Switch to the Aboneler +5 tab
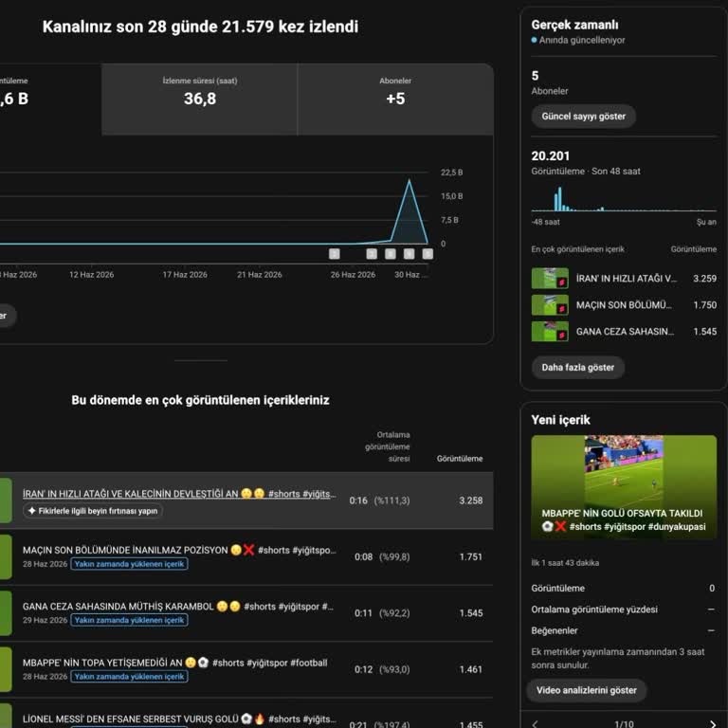 coord(395,100)
